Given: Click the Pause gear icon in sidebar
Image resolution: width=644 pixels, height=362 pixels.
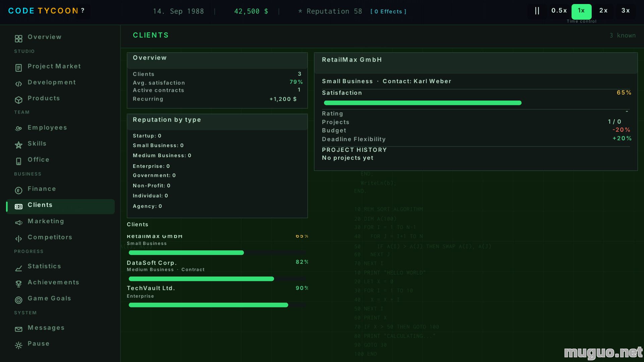Looking at the screenshot, I should point(18,345).
